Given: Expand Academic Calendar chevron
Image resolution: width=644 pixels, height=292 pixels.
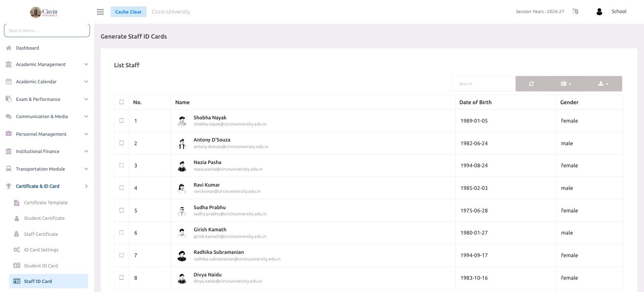Looking at the screenshot, I should [86, 82].
